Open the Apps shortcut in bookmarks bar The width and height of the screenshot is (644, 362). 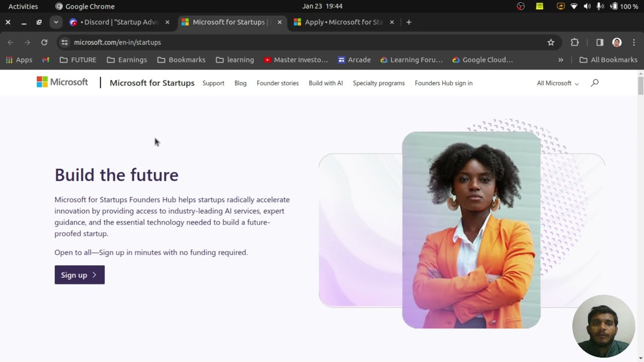click(19, 60)
